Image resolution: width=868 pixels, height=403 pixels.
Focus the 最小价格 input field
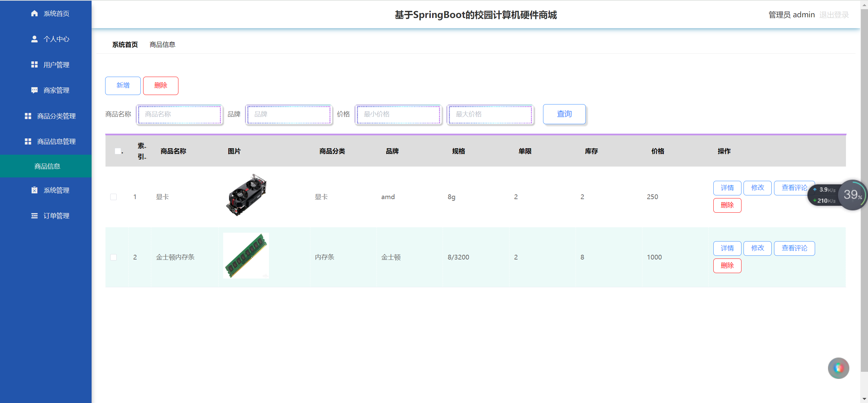(x=398, y=114)
